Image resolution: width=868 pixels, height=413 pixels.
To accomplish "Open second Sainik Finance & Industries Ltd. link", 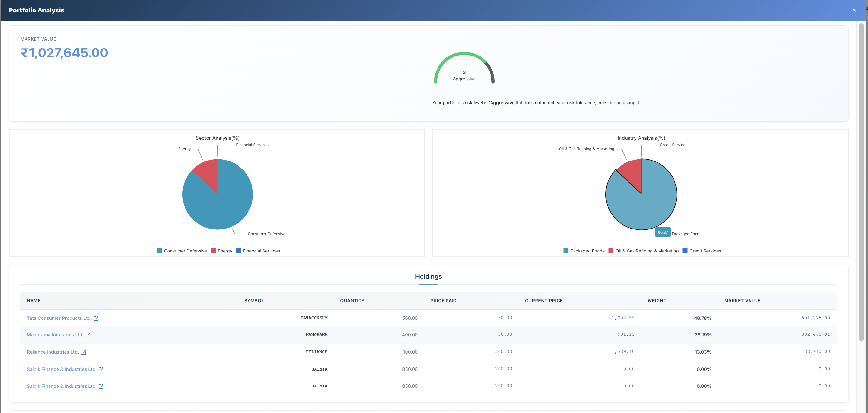I will [62, 386].
